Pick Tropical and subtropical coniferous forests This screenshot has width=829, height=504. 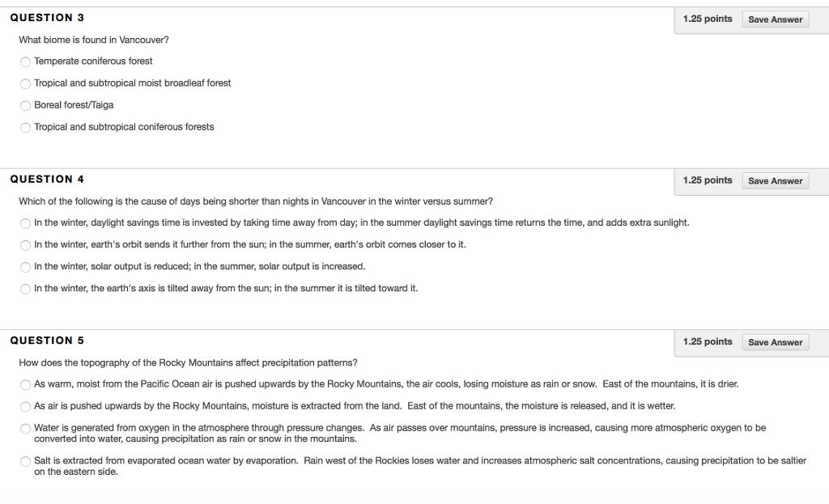tap(26, 127)
